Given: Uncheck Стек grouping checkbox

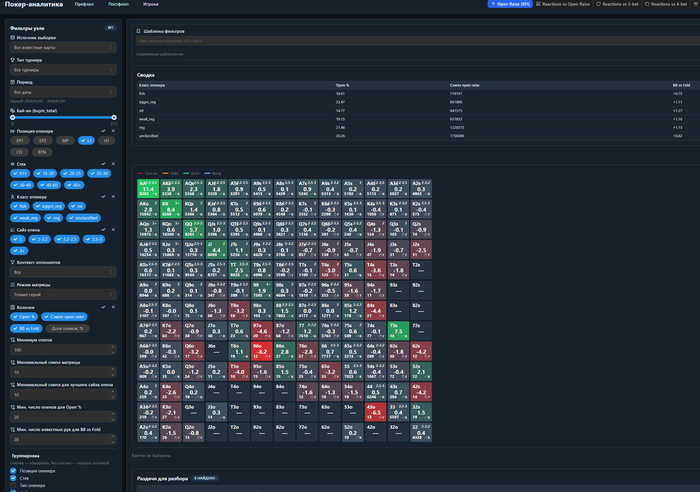Looking at the screenshot, I should (x=13, y=478).
